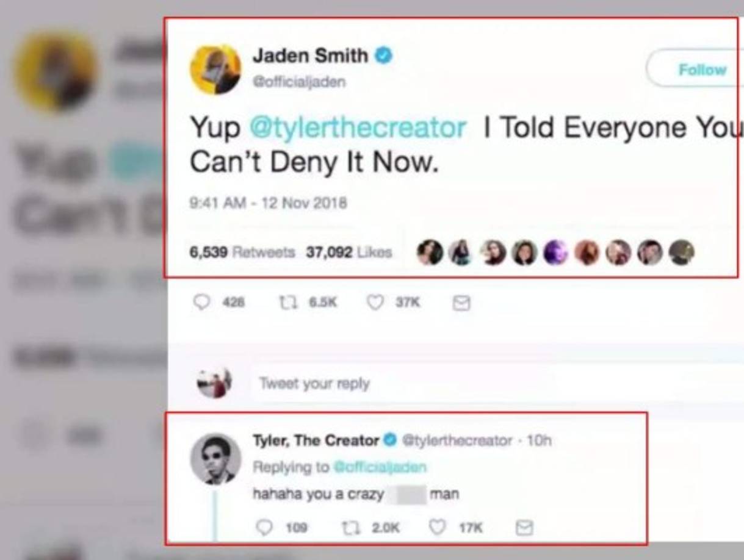The height and width of the screenshot is (560, 744).
Task: Click the envelope icon under Jaden's tweet
Action: (461, 303)
